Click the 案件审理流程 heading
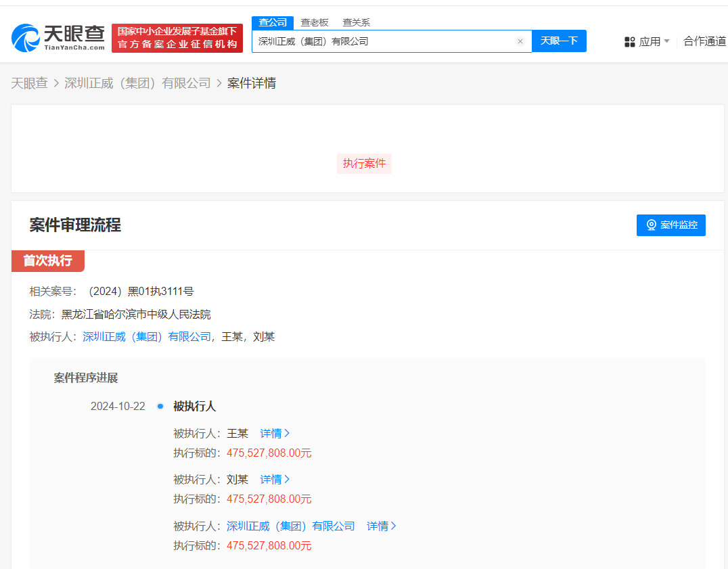This screenshot has width=728, height=569. 75,225
